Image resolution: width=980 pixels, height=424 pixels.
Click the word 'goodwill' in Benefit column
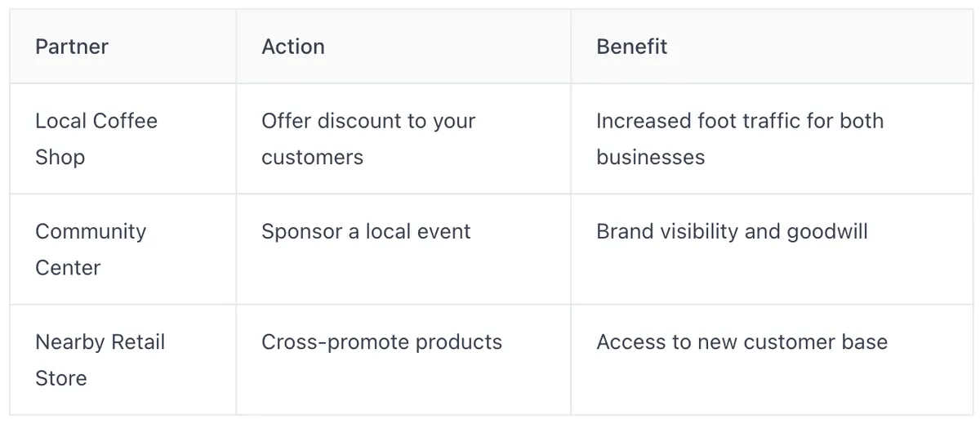826,232
